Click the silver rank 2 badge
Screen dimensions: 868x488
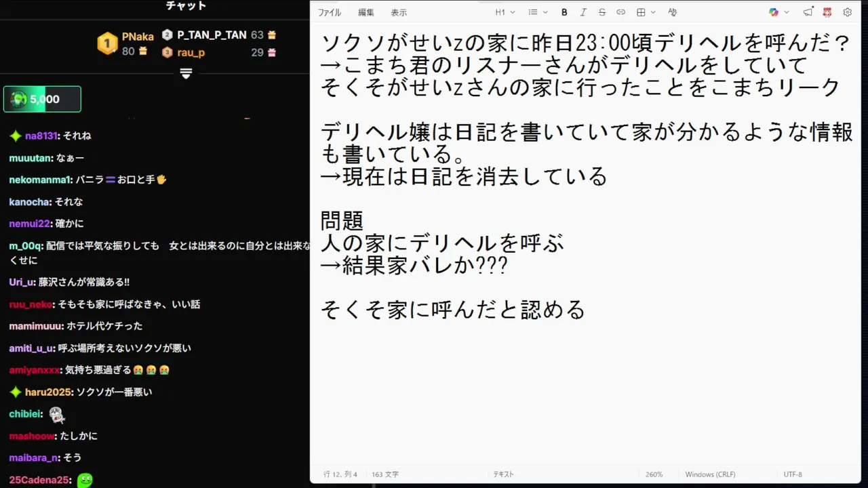167,35
